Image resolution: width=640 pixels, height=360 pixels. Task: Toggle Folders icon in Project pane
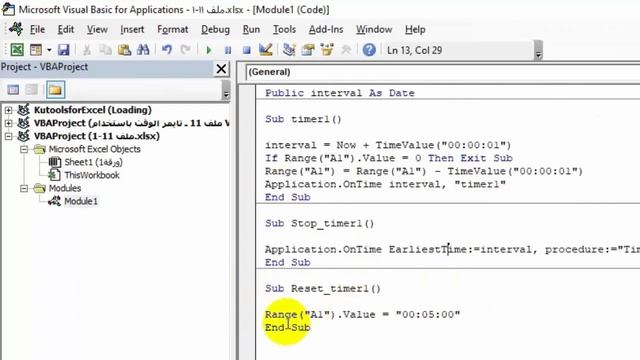[55, 89]
